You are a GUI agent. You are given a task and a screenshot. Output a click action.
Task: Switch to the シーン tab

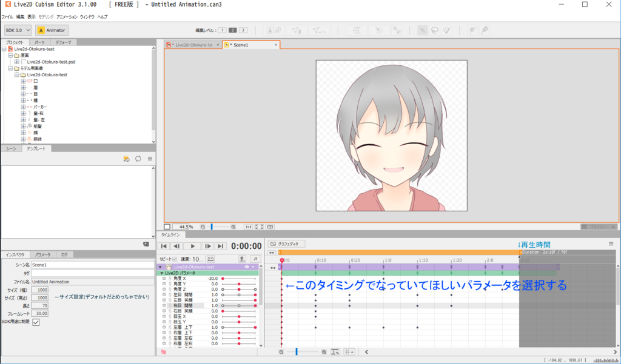[x=11, y=148]
